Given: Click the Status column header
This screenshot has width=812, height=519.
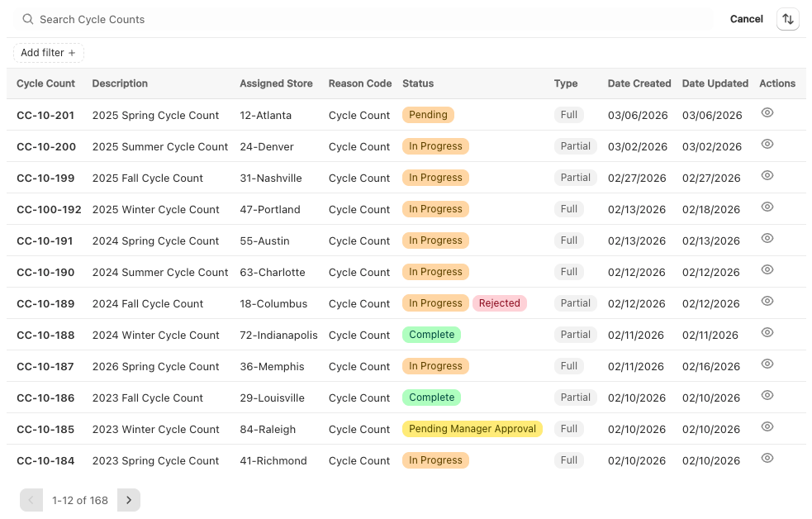Looking at the screenshot, I should point(417,83).
